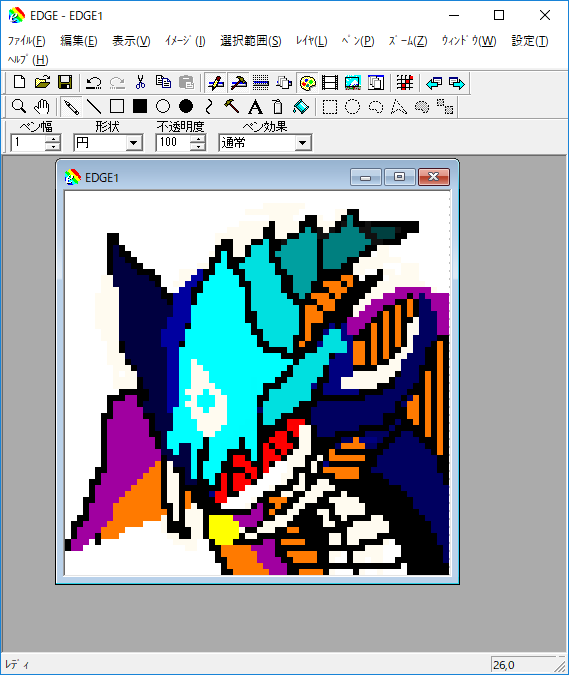Open the picture preview window icon
The width and height of the screenshot is (569, 675).
pos(353,82)
